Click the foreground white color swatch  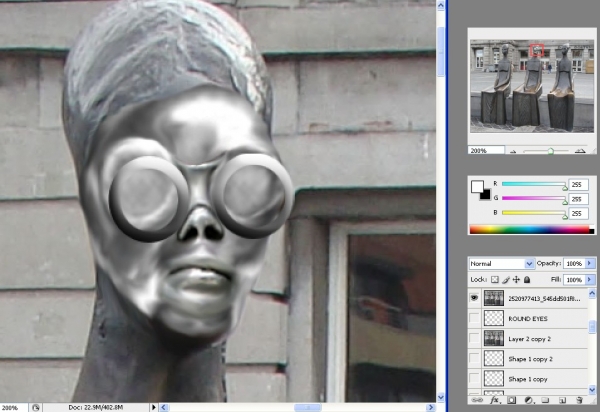click(476, 186)
